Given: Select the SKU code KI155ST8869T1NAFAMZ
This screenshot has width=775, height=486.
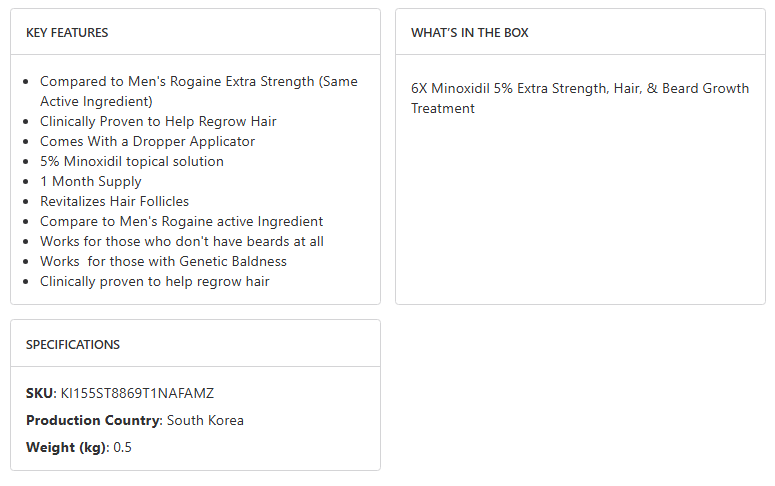Looking at the screenshot, I should click(x=137, y=393).
